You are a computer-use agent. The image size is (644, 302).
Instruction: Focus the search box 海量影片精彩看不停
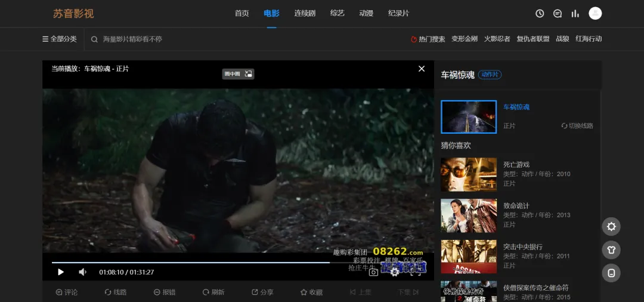click(x=132, y=39)
